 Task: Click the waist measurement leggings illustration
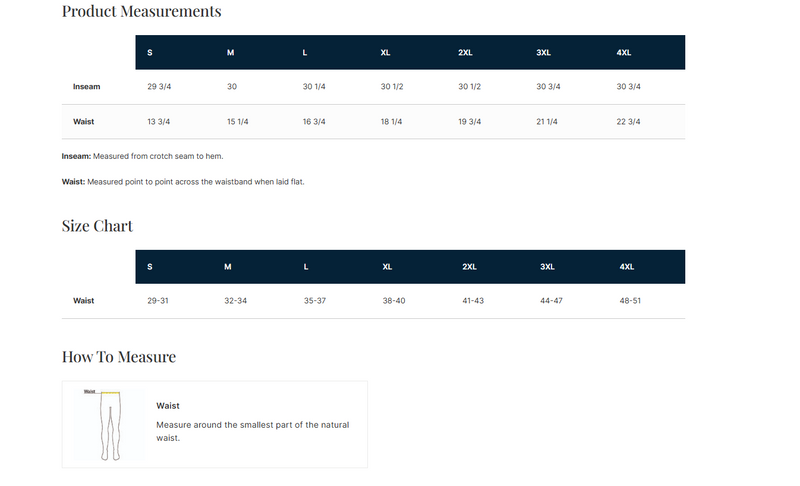coord(109,425)
